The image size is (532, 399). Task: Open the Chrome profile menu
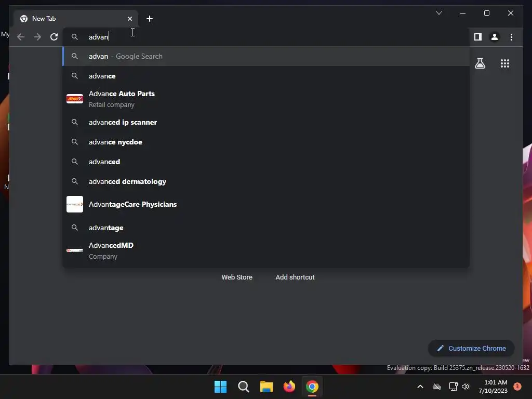pos(495,37)
